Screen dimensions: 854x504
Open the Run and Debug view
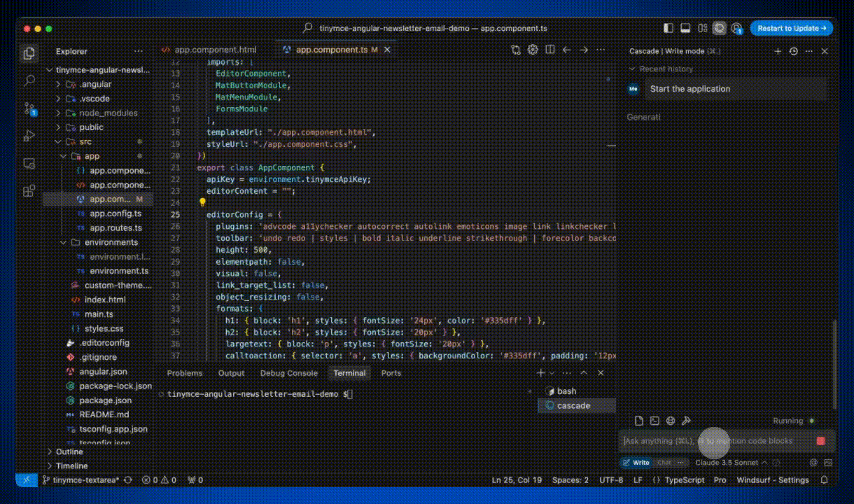29,136
